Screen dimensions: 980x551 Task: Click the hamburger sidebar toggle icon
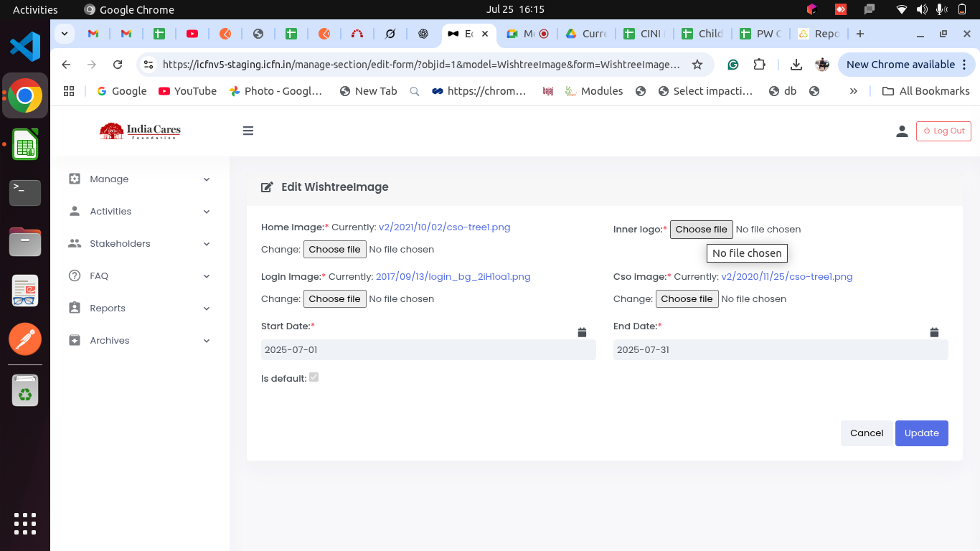point(248,131)
